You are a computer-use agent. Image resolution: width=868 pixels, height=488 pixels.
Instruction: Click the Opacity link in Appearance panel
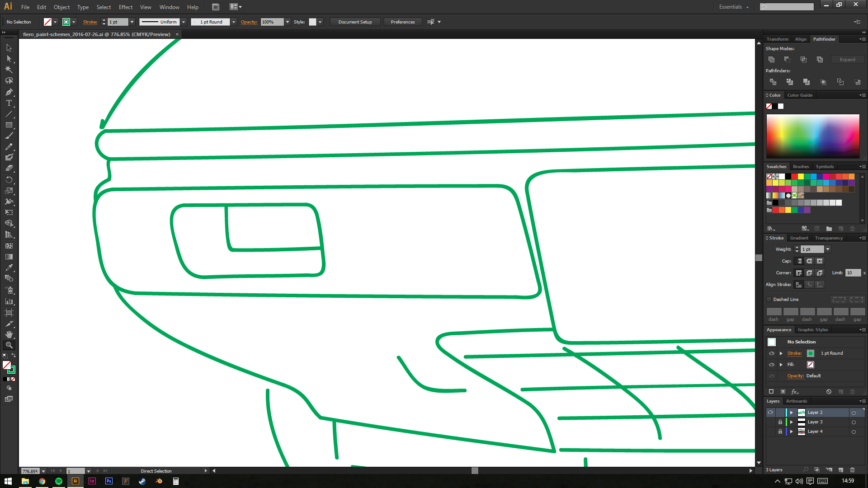(x=795, y=376)
